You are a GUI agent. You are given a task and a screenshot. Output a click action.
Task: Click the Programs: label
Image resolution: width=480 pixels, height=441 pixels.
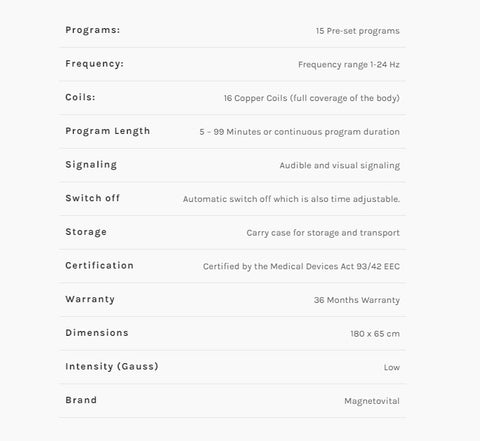93,30
